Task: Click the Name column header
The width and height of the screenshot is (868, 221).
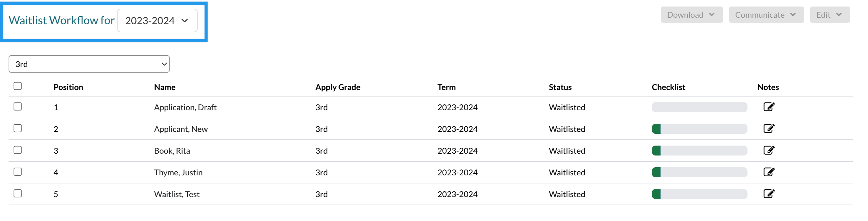Action: (165, 87)
